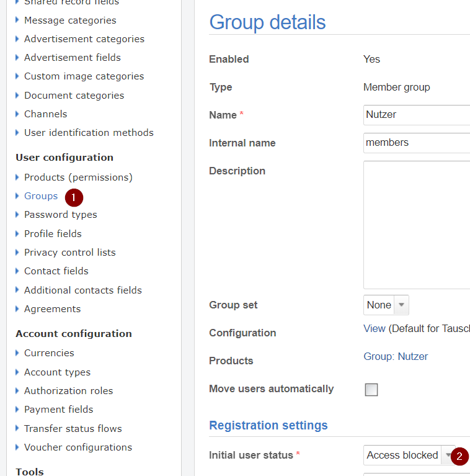Open Profile fields entry
The image size is (470, 476).
click(53, 234)
